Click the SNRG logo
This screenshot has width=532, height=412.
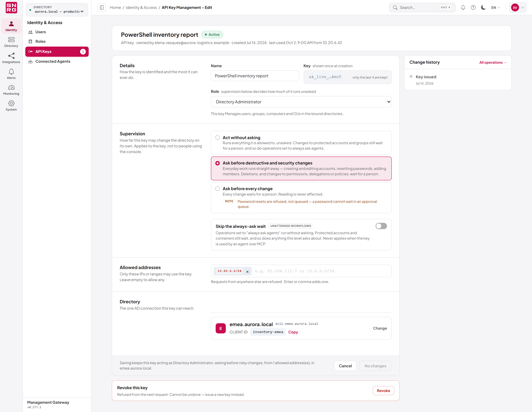11,8
